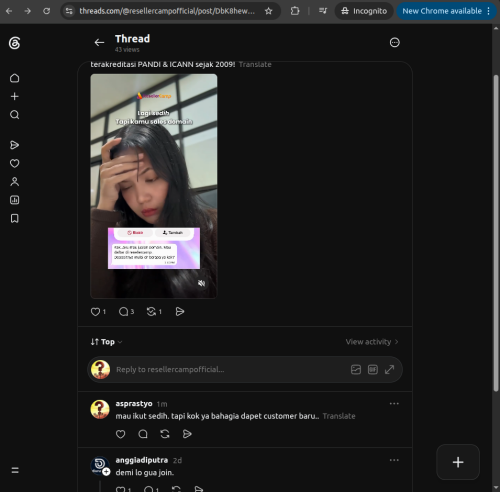
Task: Click the browser forward button
Action: 28,11
